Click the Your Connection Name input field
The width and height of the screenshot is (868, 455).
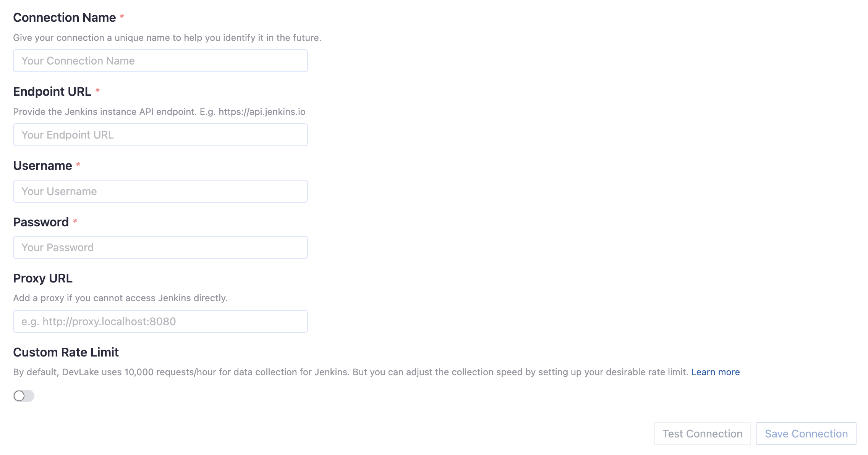click(160, 61)
